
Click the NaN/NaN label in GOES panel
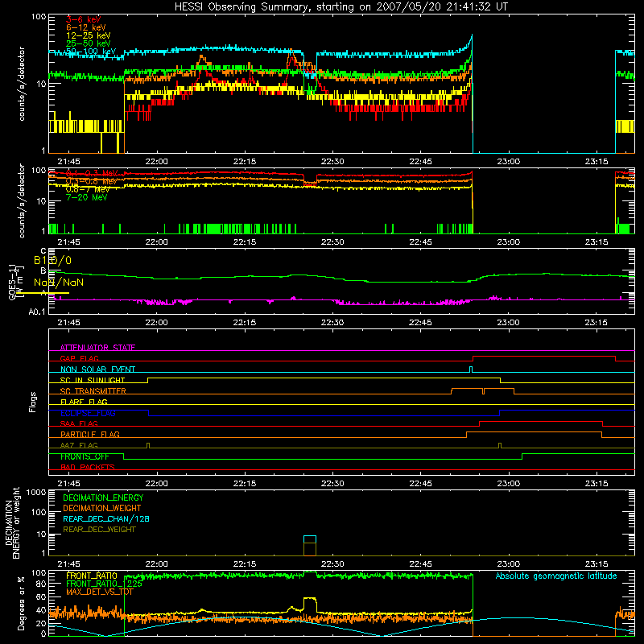click(x=59, y=283)
